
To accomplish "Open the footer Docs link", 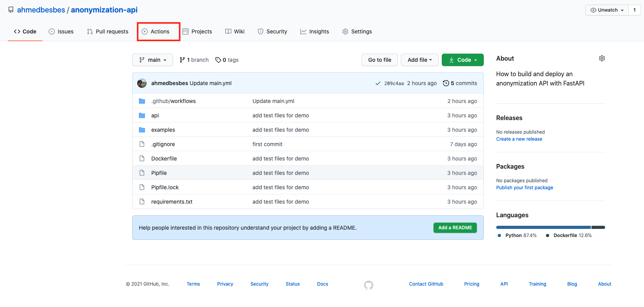I will 323,284.
